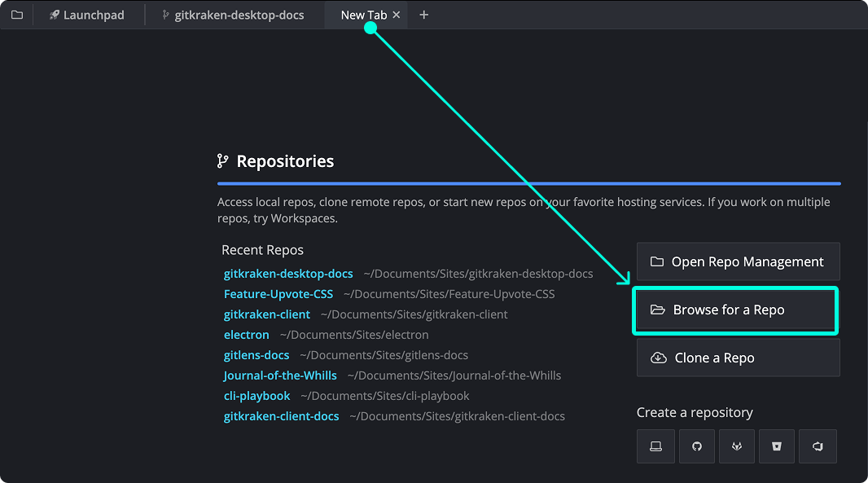Close the New Tab tab

click(397, 15)
